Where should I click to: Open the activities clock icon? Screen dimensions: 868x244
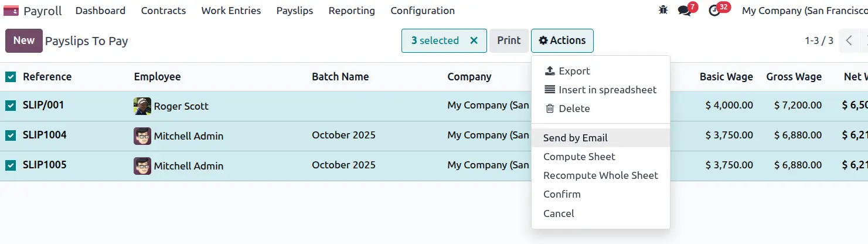pos(714,11)
